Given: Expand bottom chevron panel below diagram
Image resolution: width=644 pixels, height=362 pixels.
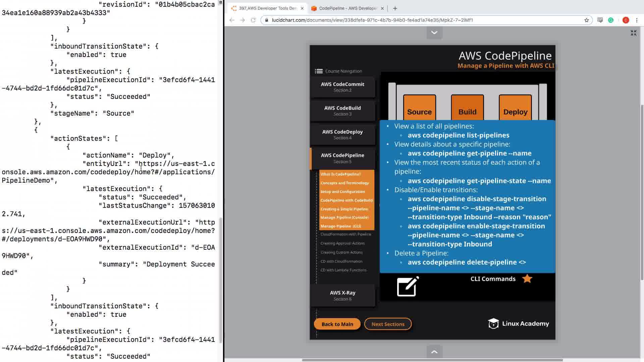Looking at the screenshot, I should click(434, 352).
